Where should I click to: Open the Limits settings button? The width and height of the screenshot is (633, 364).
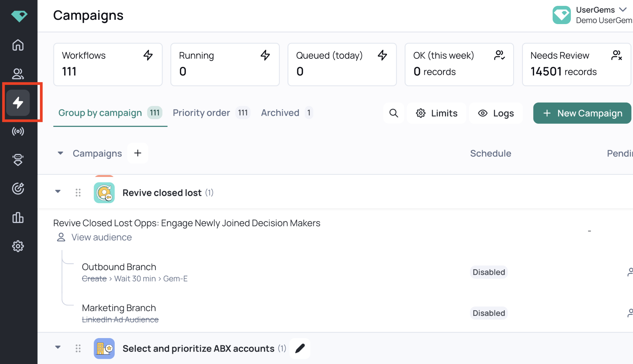(436, 113)
